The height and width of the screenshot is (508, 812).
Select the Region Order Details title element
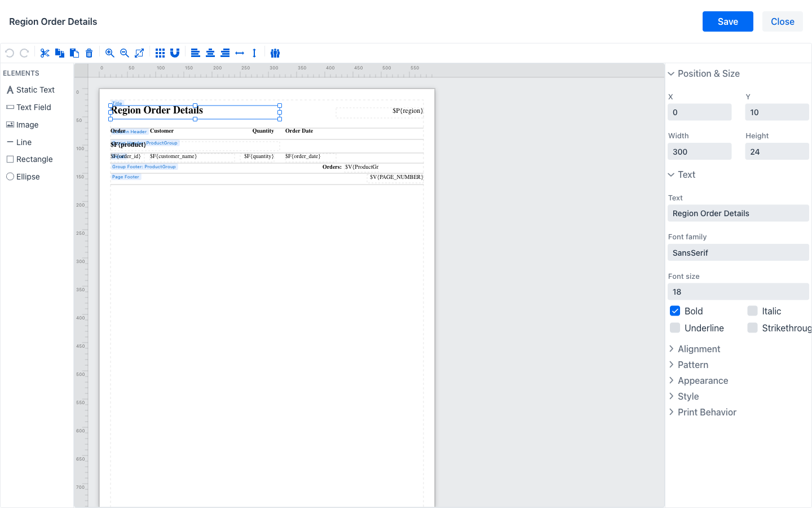(195, 112)
